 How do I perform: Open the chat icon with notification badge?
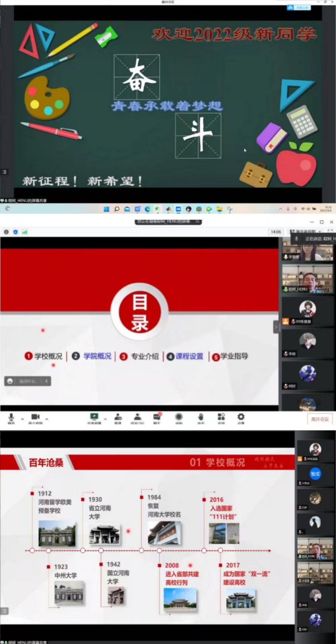click(x=157, y=417)
